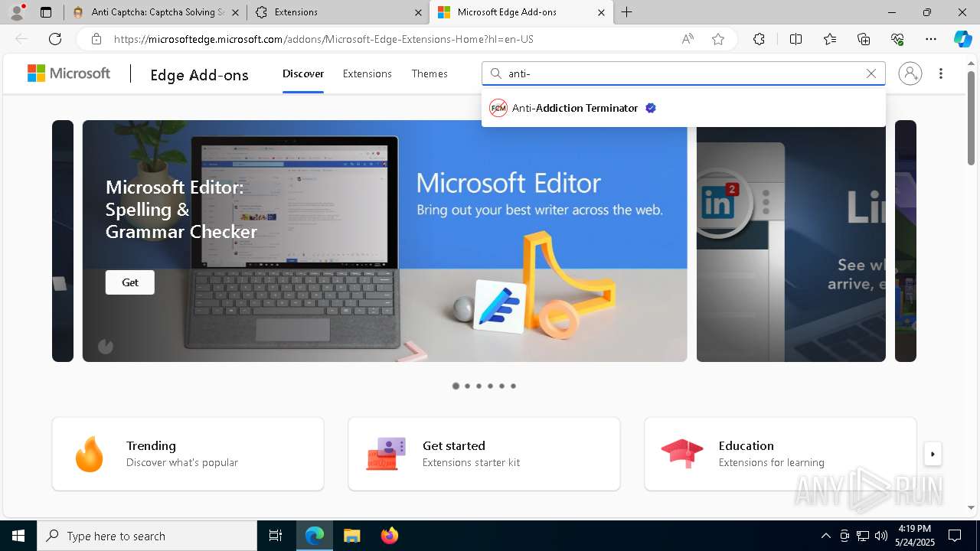Viewport: 980px width, 551px height.
Task: Jump to the second carousel slide dot
Action: 468,386
